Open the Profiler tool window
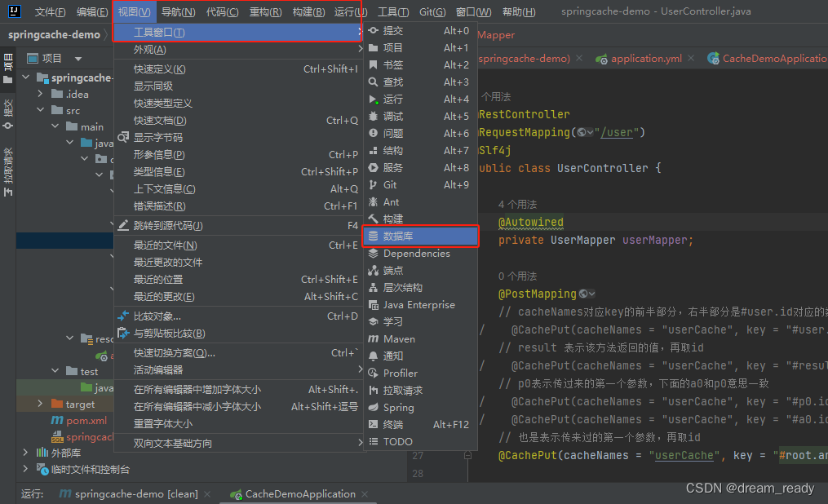 pos(420,374)
